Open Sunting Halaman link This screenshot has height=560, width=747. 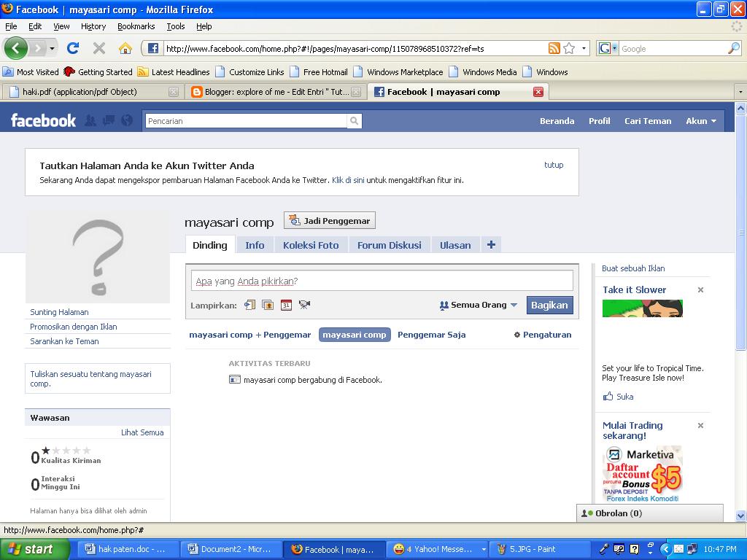[59, 312]
